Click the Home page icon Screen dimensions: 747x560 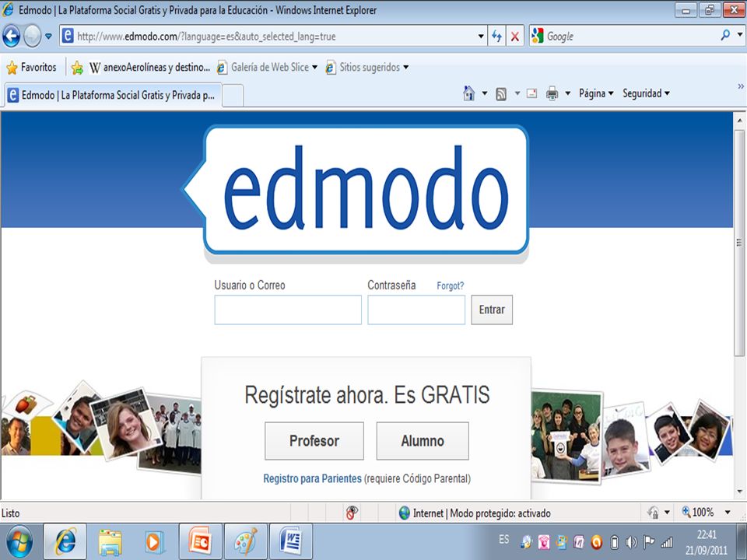pos(468,93)
